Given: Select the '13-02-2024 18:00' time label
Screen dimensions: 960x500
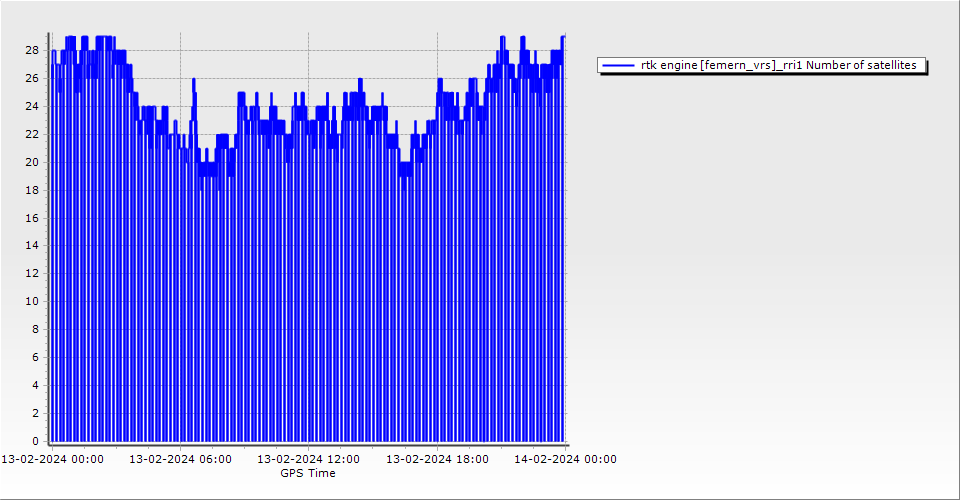Looking at the screenshot, I should tap(437, 459).
